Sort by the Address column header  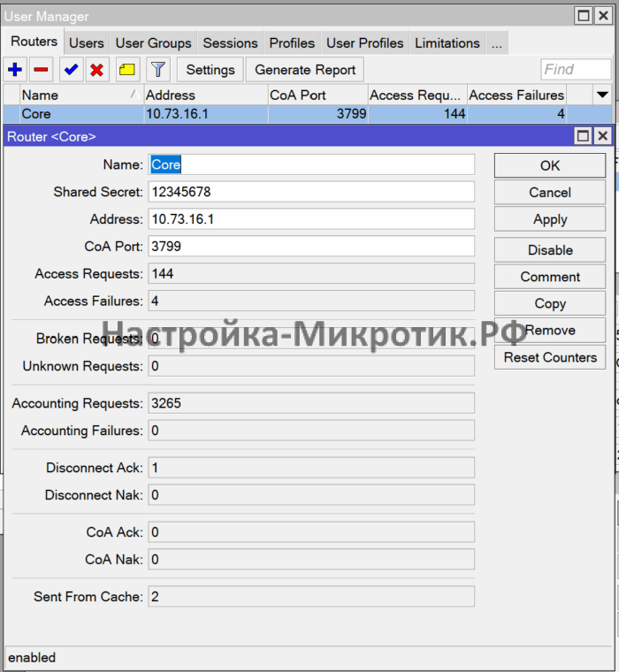(206, 95)
